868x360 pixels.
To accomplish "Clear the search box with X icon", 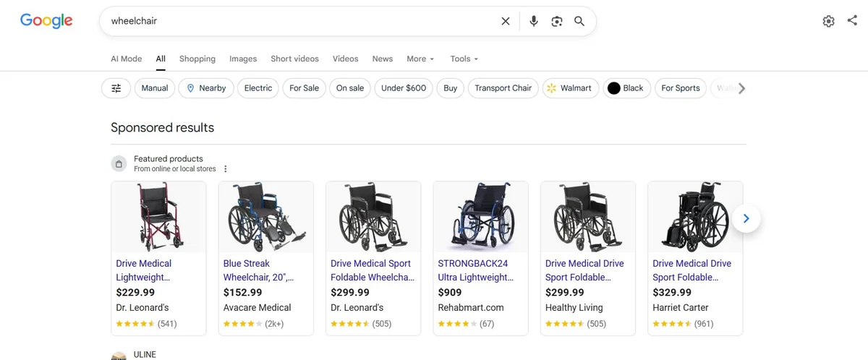I will [x=506, y=21].
